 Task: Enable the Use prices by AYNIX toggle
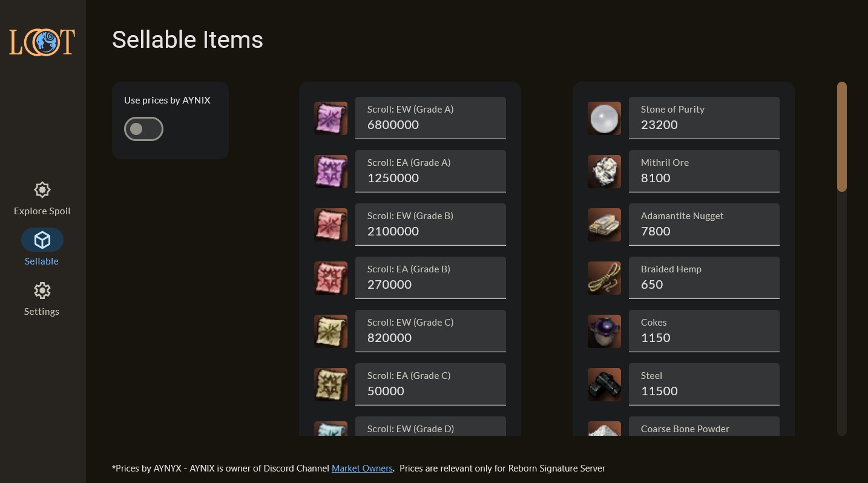tap(143, 129)
